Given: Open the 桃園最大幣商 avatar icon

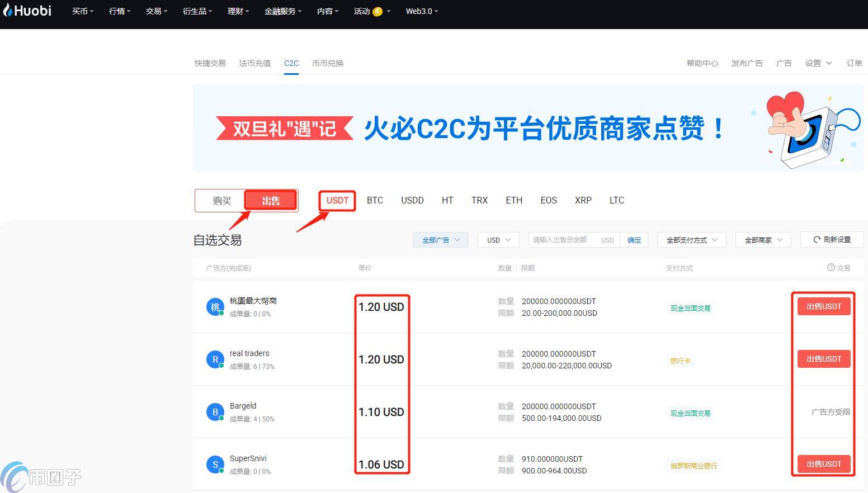Looking at the screenshot, I should [x=215, y=307].
